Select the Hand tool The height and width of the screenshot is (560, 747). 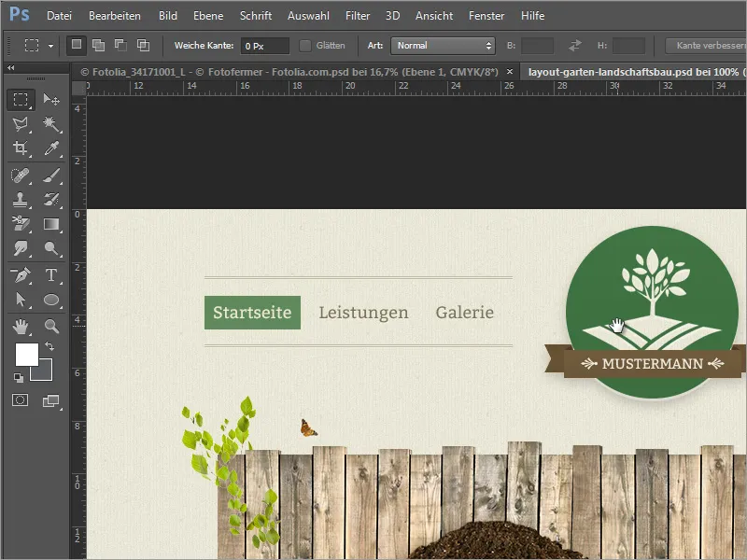(x=21, y=326)
